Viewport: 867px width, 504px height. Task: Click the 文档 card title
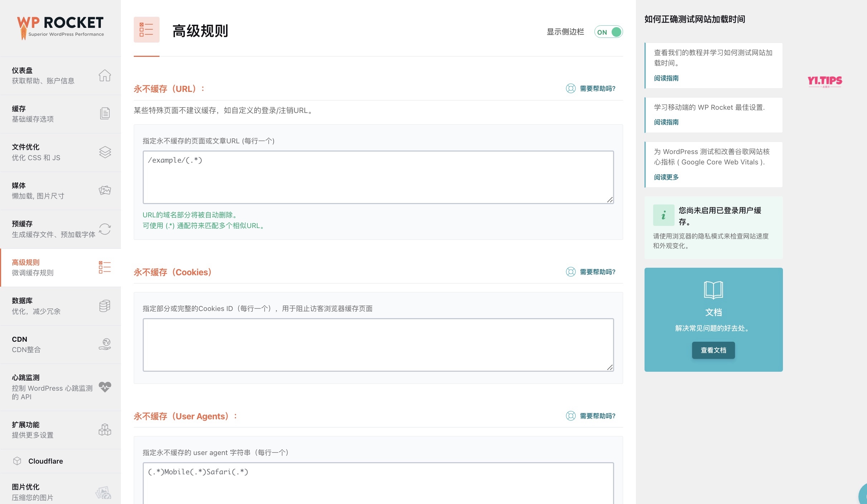click(714, 312)
